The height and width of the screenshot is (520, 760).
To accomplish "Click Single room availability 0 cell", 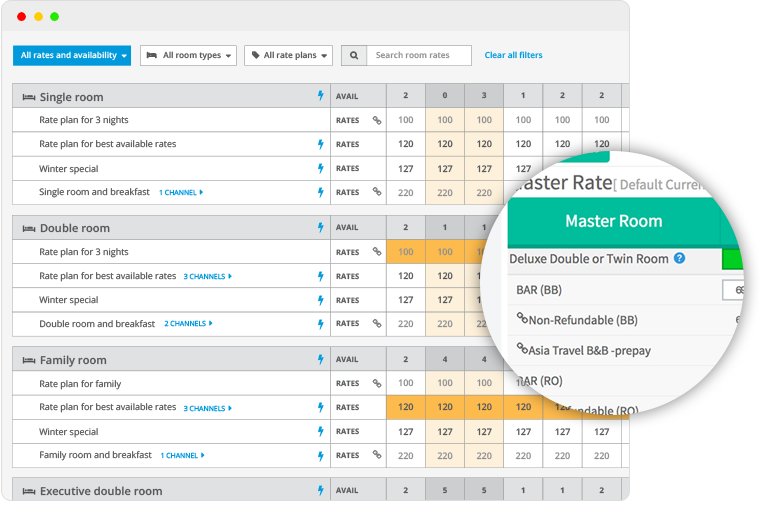I will (x=445, y=95).
